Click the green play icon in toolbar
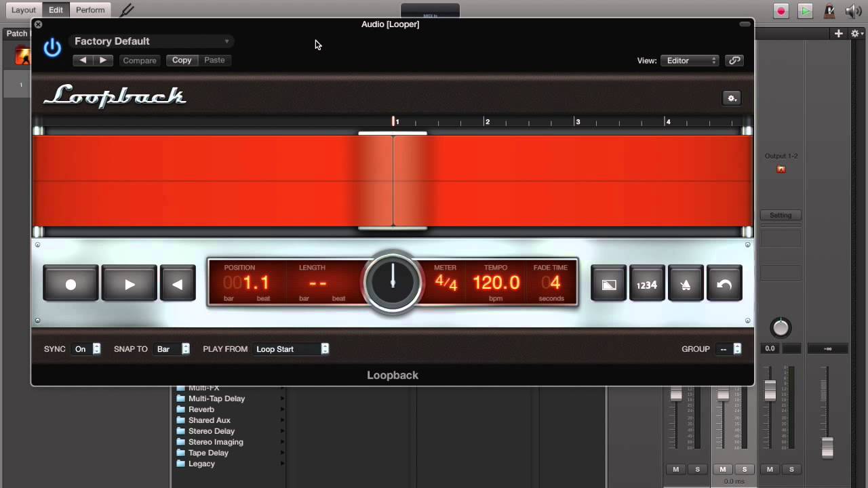 click(805, 11)
